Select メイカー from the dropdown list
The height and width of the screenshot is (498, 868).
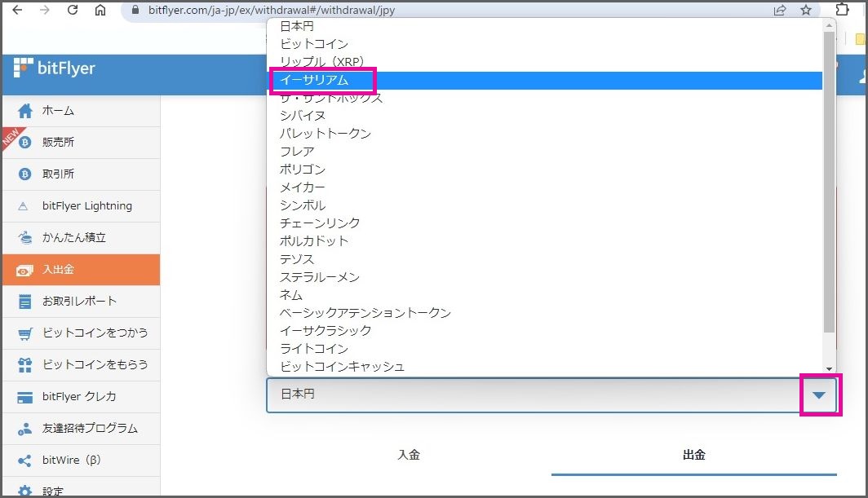point(545,187)
